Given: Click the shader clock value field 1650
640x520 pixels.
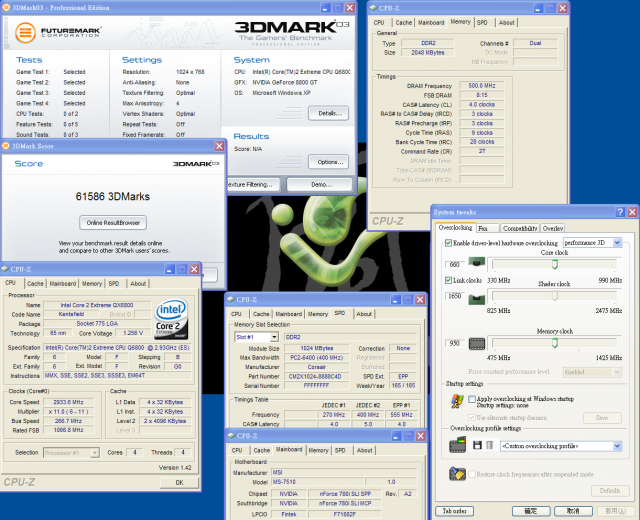Looking at the screenshot, I should 454,296.
